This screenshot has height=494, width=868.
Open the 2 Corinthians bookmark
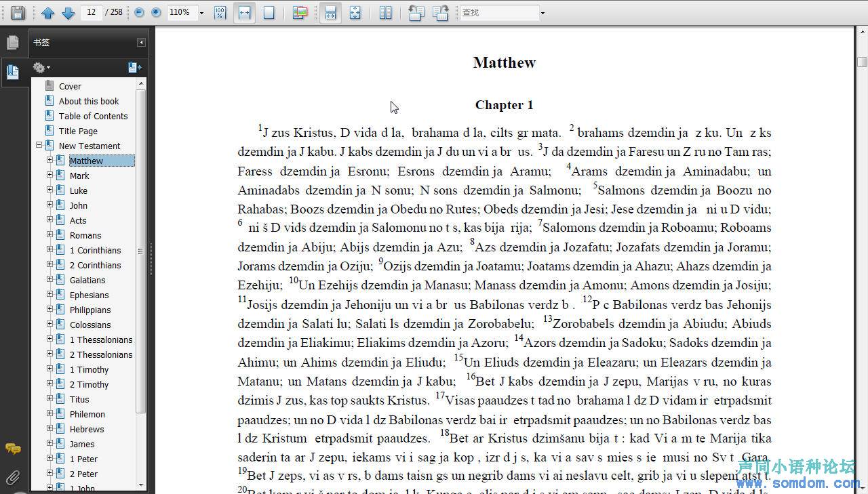pyautogui.click(x=96, y=265)
